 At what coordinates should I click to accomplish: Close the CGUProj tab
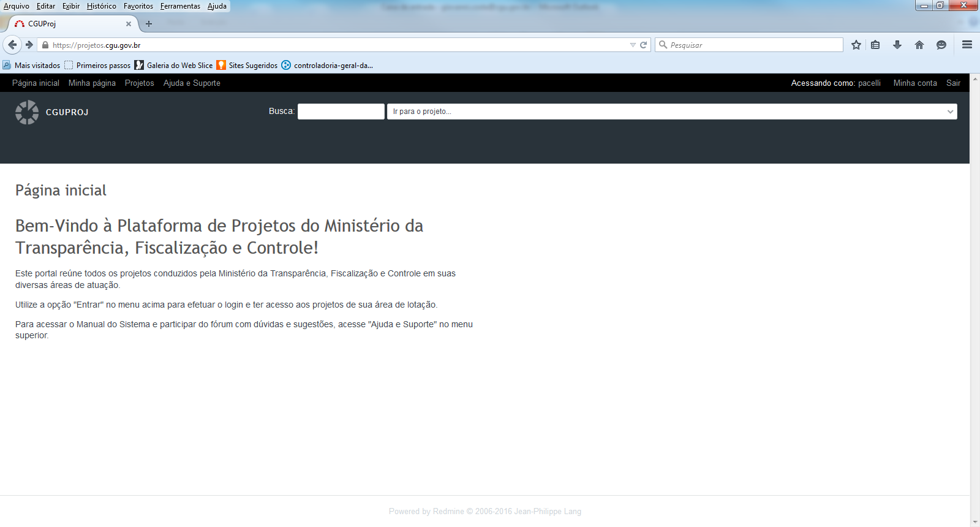[x=129, y=24]
